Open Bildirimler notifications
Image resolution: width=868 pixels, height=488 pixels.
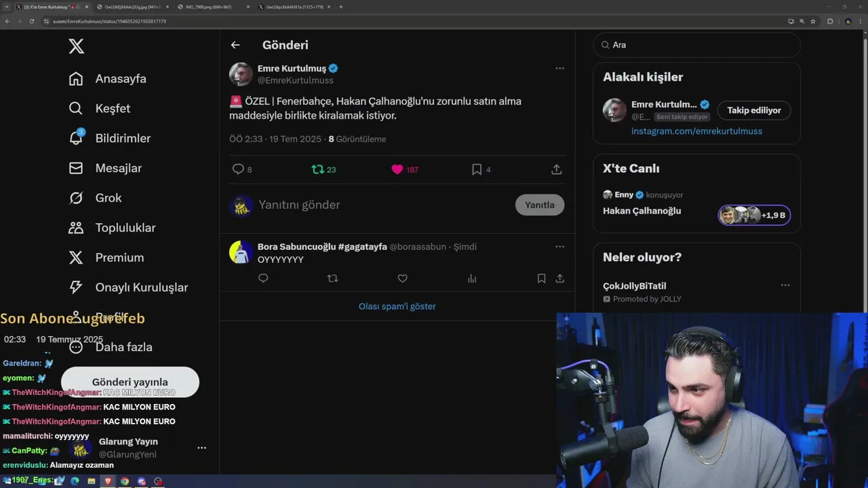pos(110,138)
